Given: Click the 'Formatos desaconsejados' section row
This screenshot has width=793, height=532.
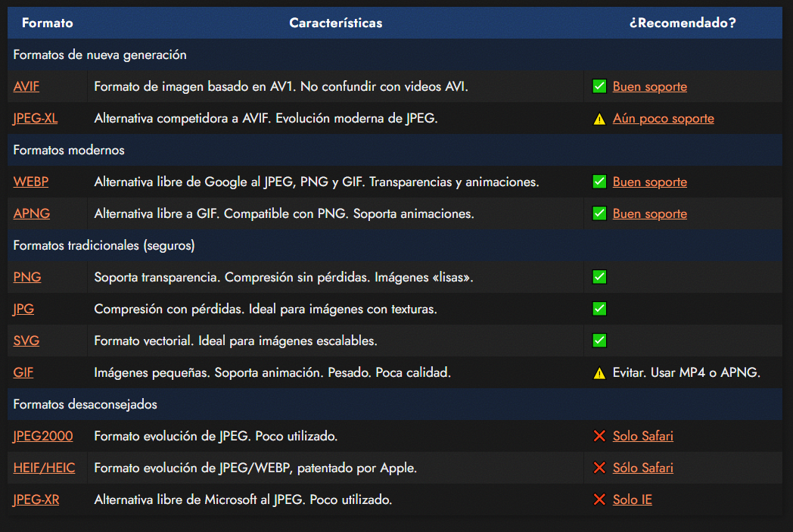Looking at the screenshot, I should 85,404.
